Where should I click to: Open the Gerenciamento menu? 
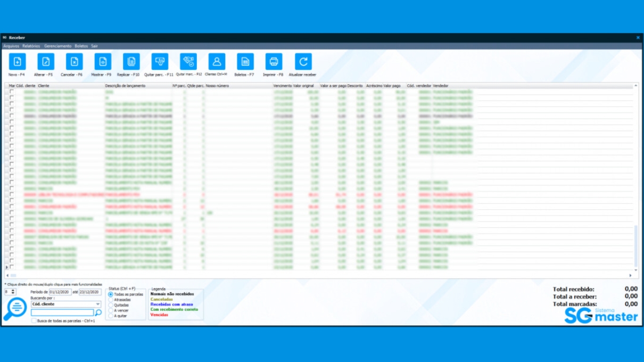(x=57, y=46)
